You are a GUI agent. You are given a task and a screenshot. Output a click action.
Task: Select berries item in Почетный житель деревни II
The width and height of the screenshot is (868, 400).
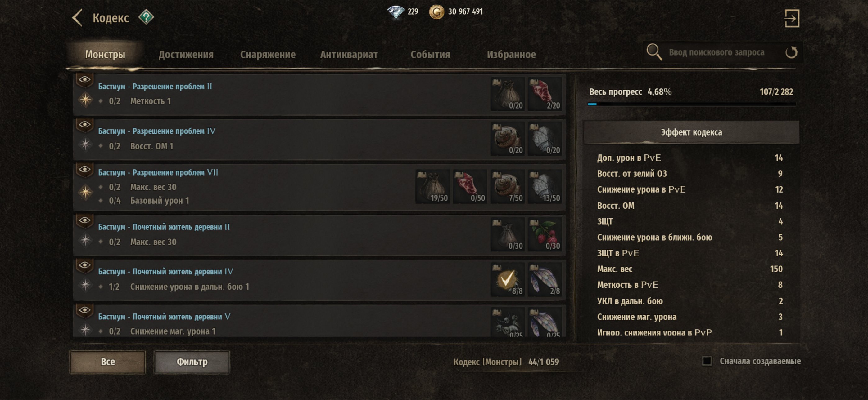click(x=545, y=234)
